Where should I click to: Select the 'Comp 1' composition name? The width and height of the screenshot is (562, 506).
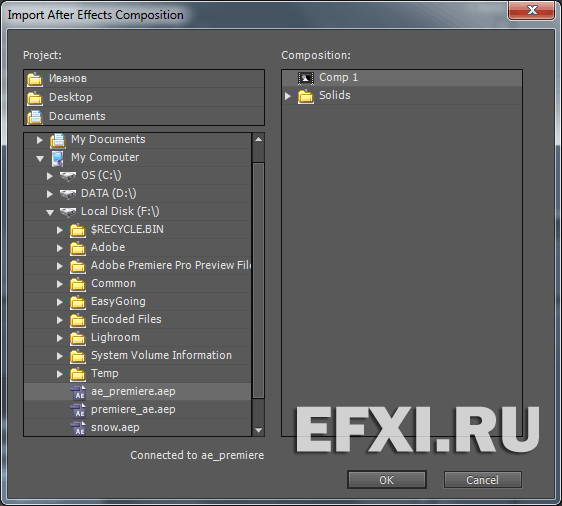[338, 77]
